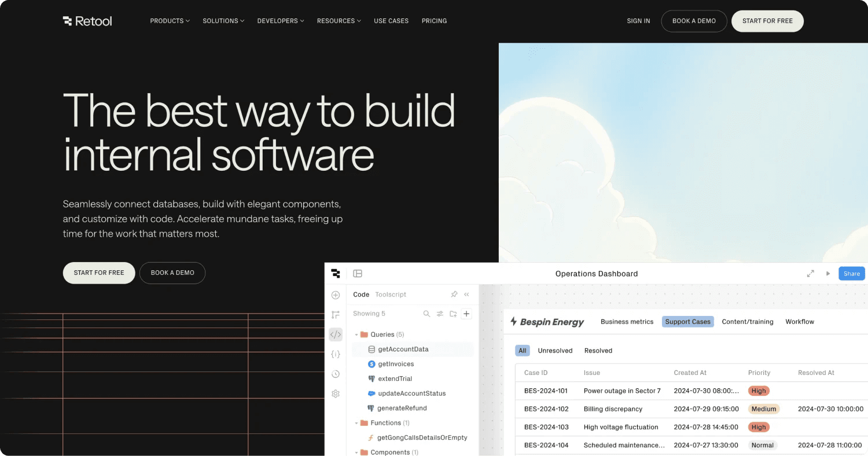Select the getAccountData query
The image size is (868, 456).
pyautogui.click(x=403, y=349)
